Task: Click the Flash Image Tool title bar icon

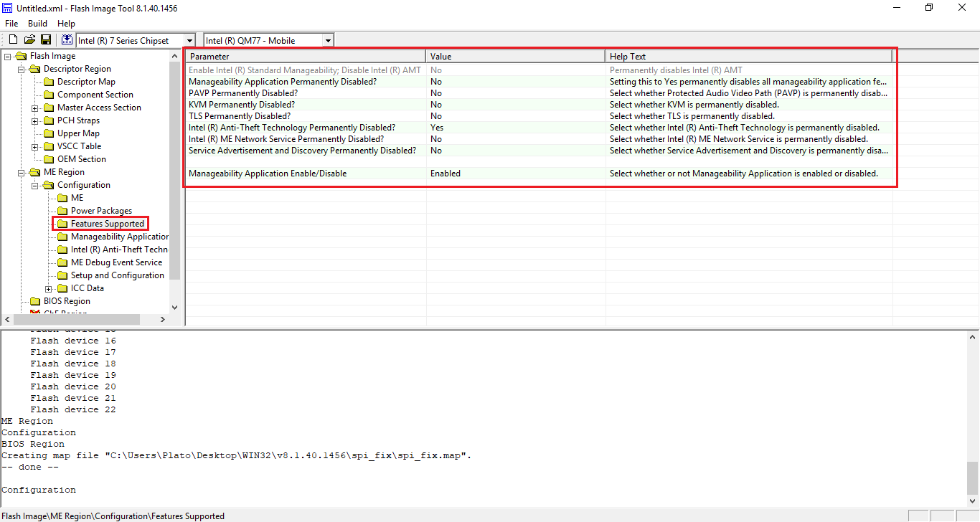Action: click(8, 8)
